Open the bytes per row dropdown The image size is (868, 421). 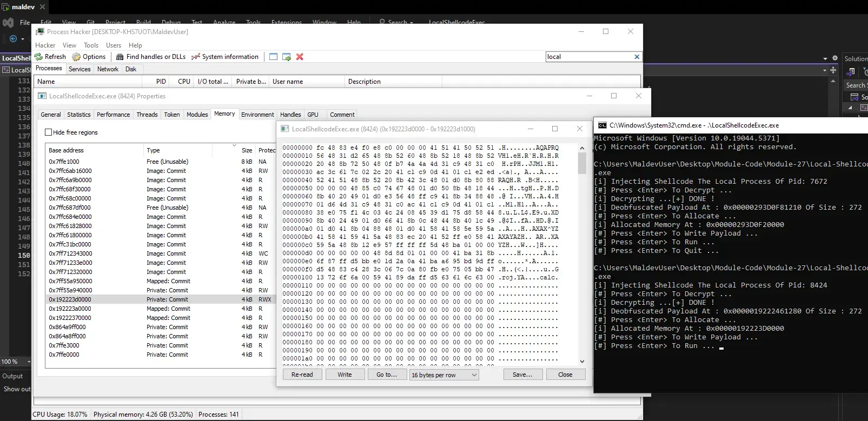coord(474,375)
